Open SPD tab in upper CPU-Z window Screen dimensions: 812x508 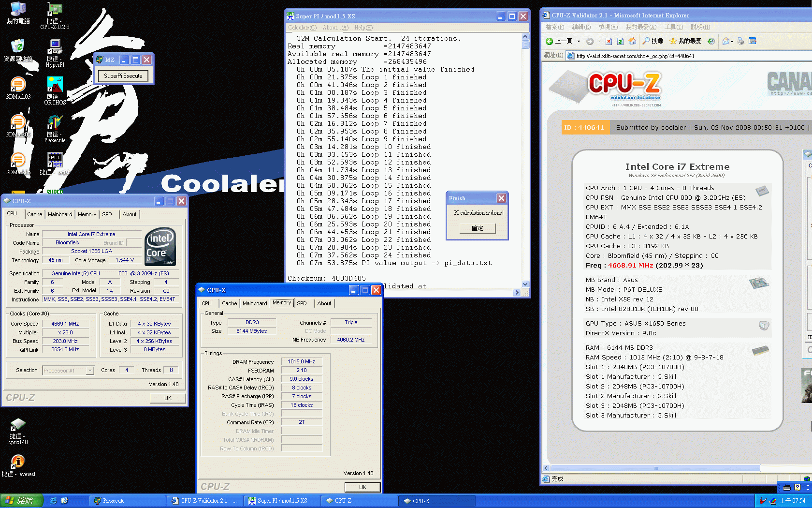pos(107,214)
